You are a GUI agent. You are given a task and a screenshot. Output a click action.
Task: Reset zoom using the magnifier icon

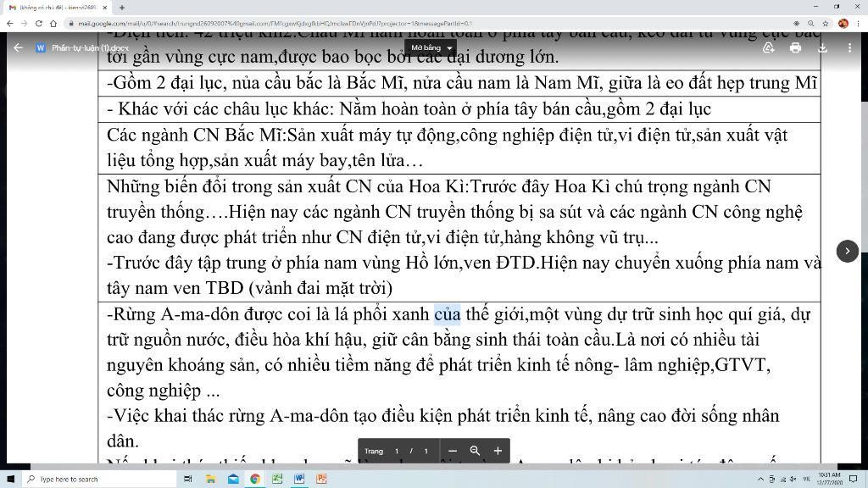pos(475,451)
